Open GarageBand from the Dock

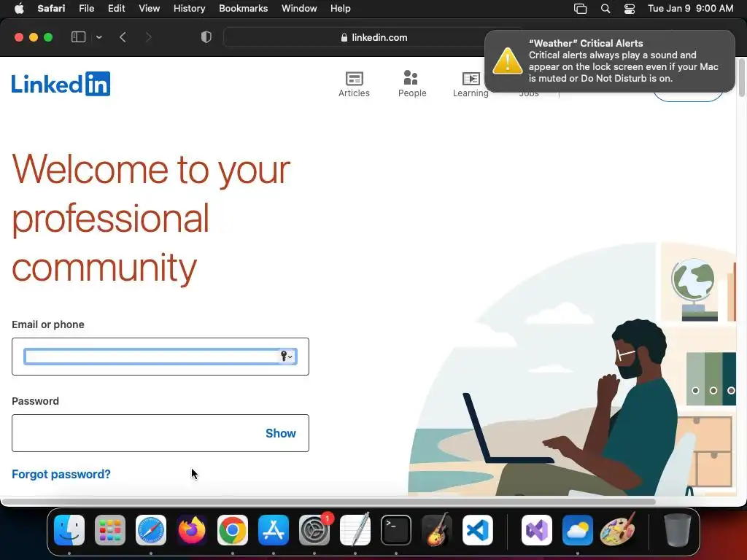click(x=437, y=530)
